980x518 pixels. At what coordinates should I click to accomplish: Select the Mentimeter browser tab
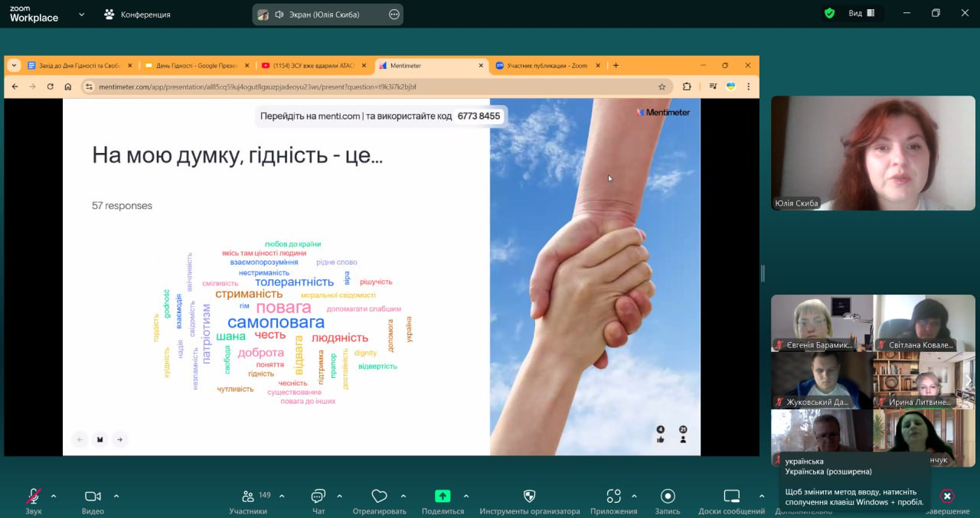click(x=431, y=66)
